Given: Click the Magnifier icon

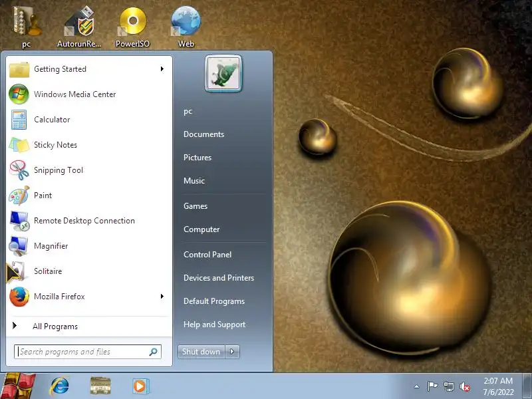Looking at the screenshot, I should pyautogui.click(x=19, y=246).
